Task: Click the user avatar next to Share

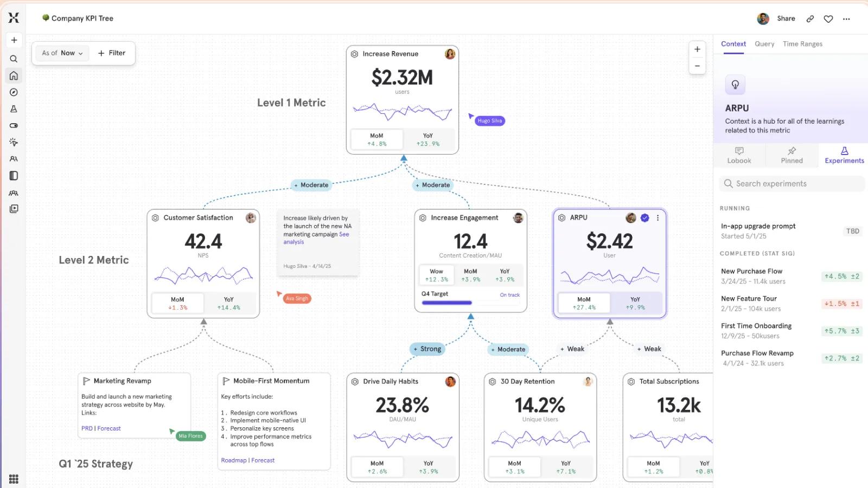Action: pos(763,18)
